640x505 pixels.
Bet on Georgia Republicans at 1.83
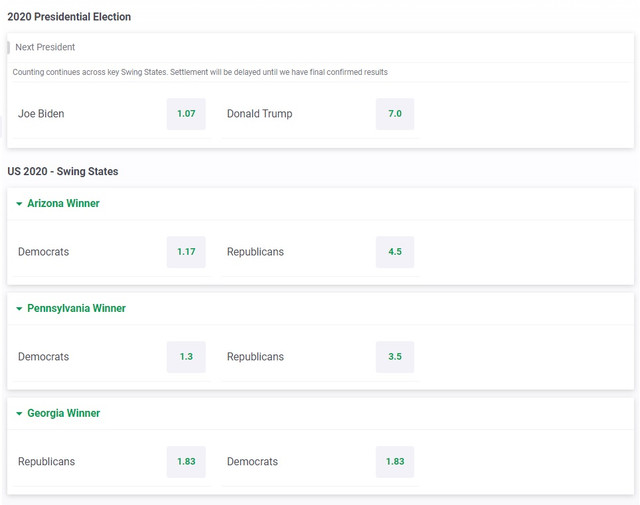(186, 461)
